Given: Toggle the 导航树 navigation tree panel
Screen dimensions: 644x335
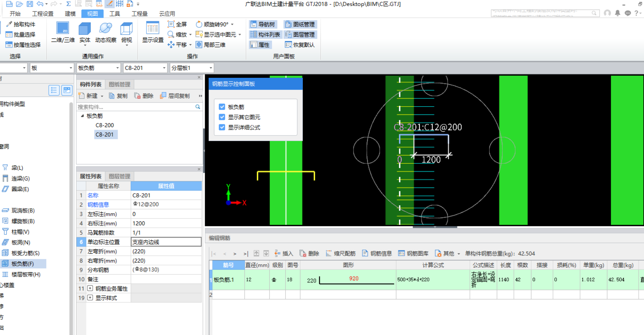Looking at the screenshot, I should point(263,24).
